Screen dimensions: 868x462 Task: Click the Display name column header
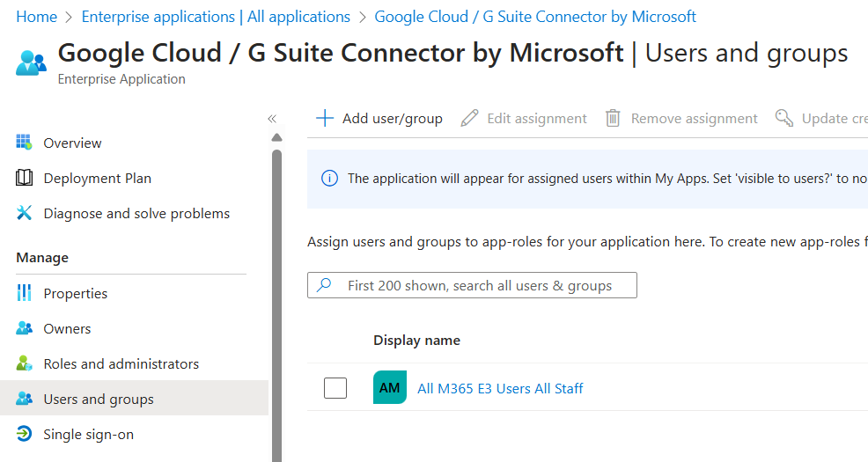[416, 340]
